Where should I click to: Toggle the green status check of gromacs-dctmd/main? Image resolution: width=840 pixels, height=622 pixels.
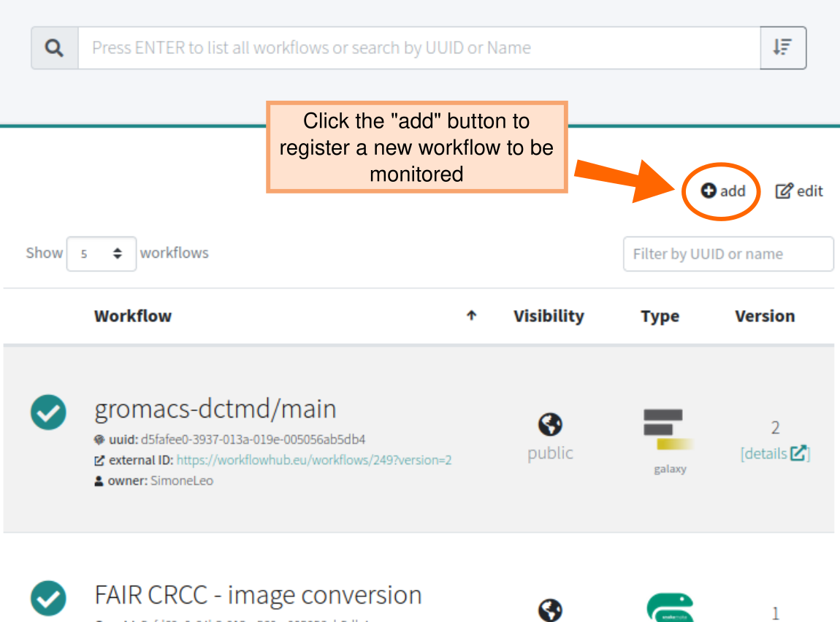47,412
